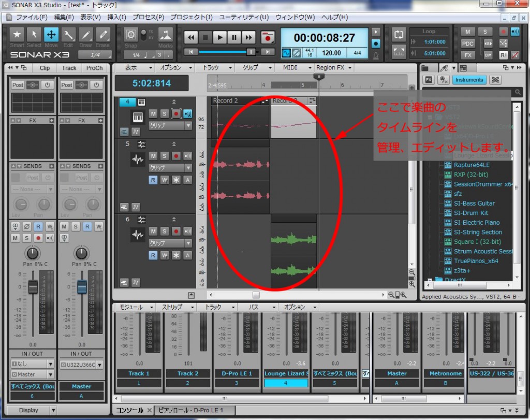Adjust the Pan knob showing Pan 0% C

[x=32, y=253]
